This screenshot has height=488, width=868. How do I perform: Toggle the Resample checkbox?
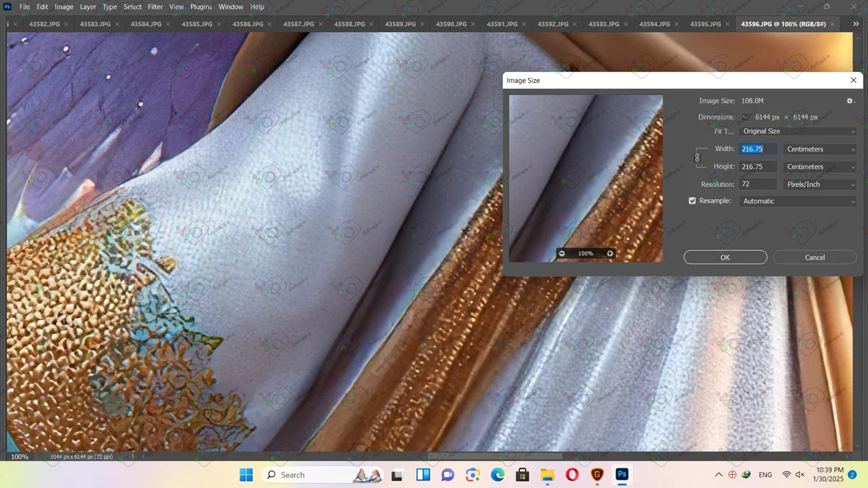[x=692, y=201]
